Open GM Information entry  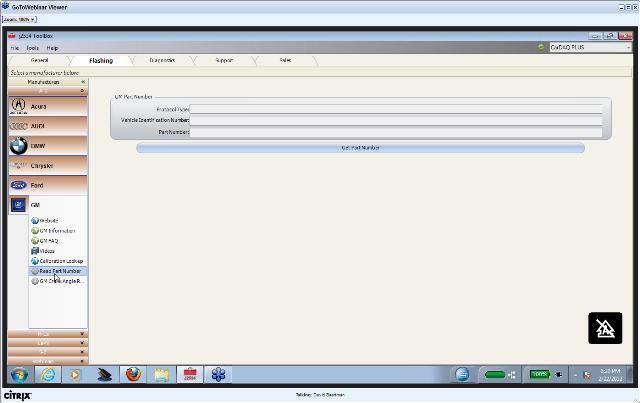tap(57, 231)
